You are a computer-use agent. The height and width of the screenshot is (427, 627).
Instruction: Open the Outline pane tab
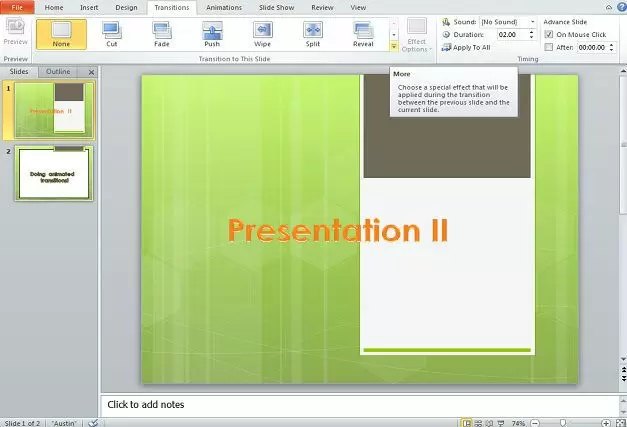click(58, 72)
